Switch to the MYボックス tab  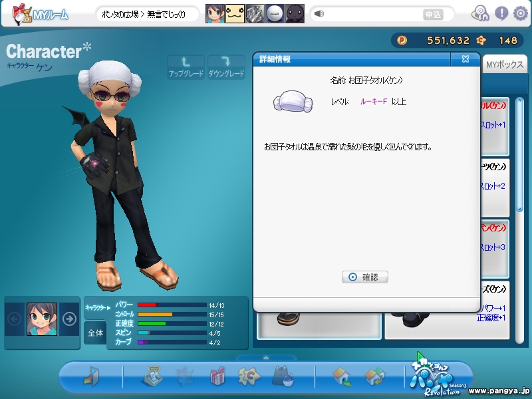point(505,65)
